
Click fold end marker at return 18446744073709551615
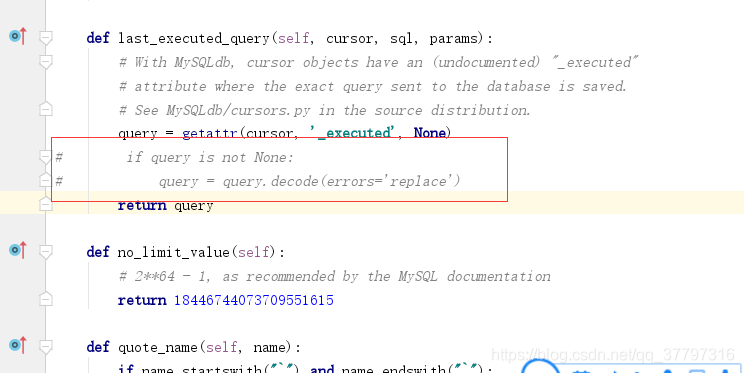[x=46, y=299]
